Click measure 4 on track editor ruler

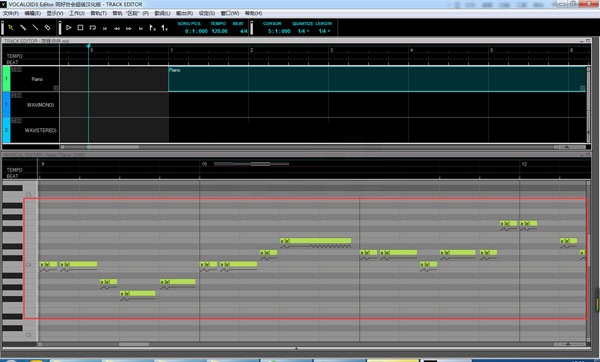(412, 50)
